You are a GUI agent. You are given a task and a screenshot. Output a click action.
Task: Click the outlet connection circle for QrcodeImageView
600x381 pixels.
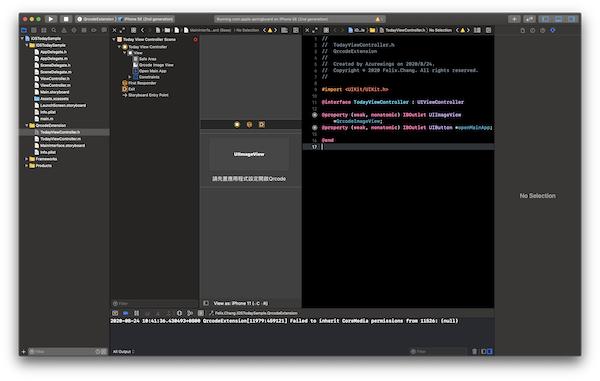(315, 115)
